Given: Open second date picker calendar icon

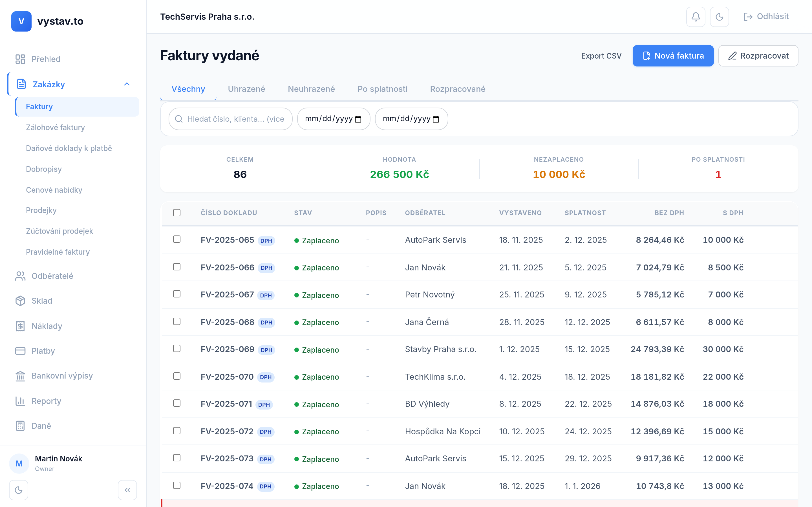Looking at the screenshot, I should tap(436, 119).
